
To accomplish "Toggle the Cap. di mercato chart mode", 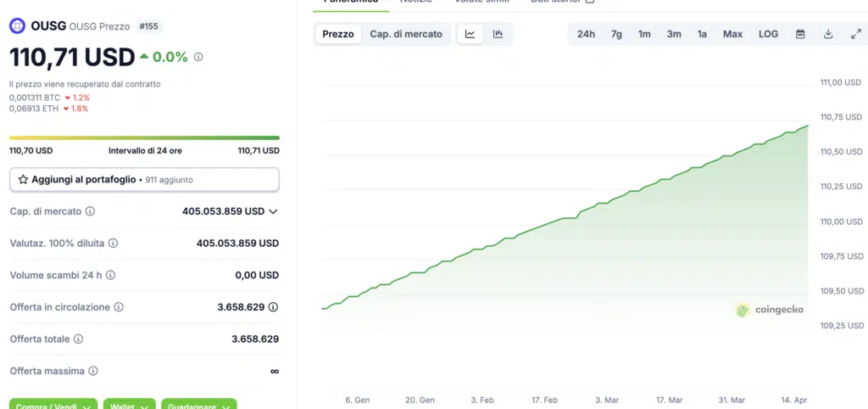I will pos(406,34).
